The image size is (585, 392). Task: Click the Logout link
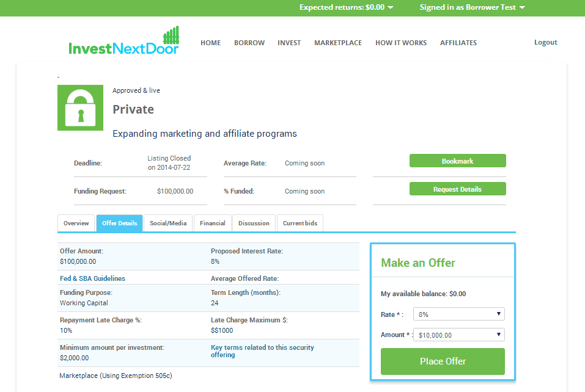click(x=545, y=42)
